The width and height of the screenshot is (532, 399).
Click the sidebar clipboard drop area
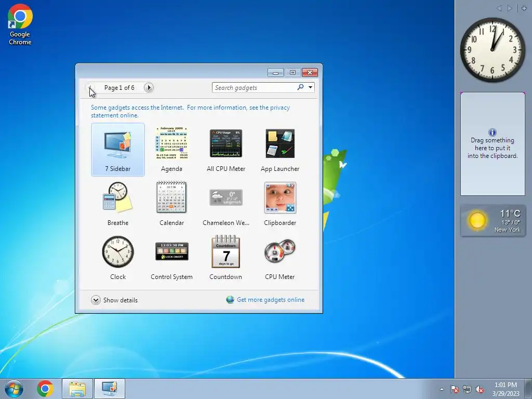(493, 144)
